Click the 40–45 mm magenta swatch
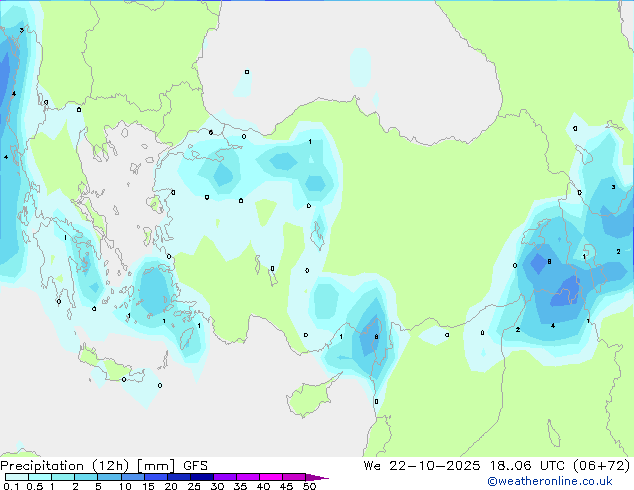The width and height of the screenshot is (634, 490). coord(271,477)
